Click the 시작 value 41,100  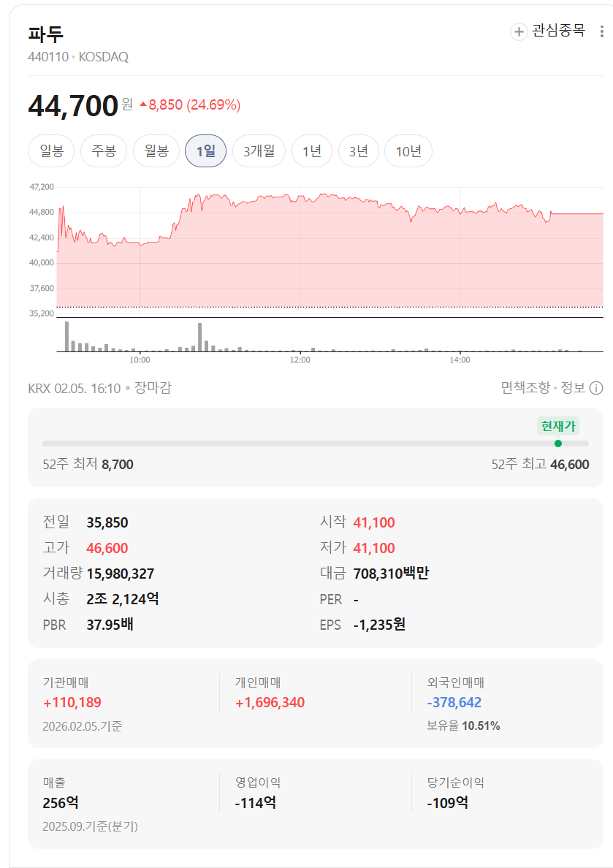[x=374, y=522]
